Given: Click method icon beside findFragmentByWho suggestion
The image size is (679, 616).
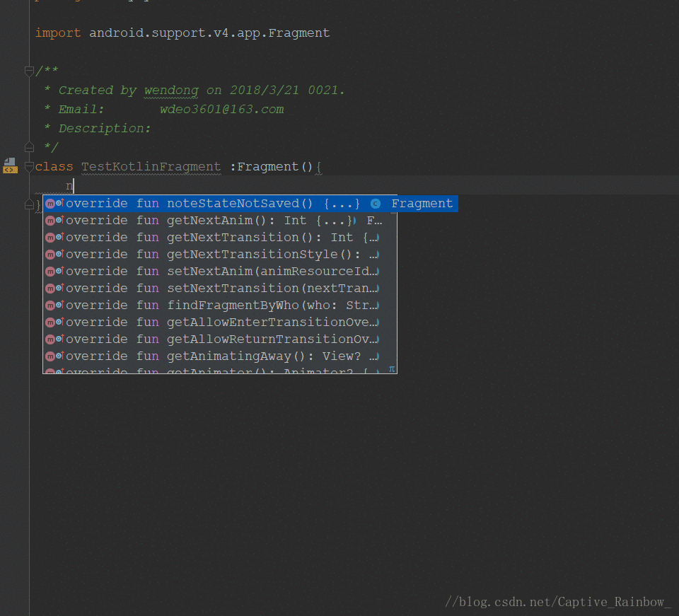Looking at the screenshot, I should click(x=50, y=306).
